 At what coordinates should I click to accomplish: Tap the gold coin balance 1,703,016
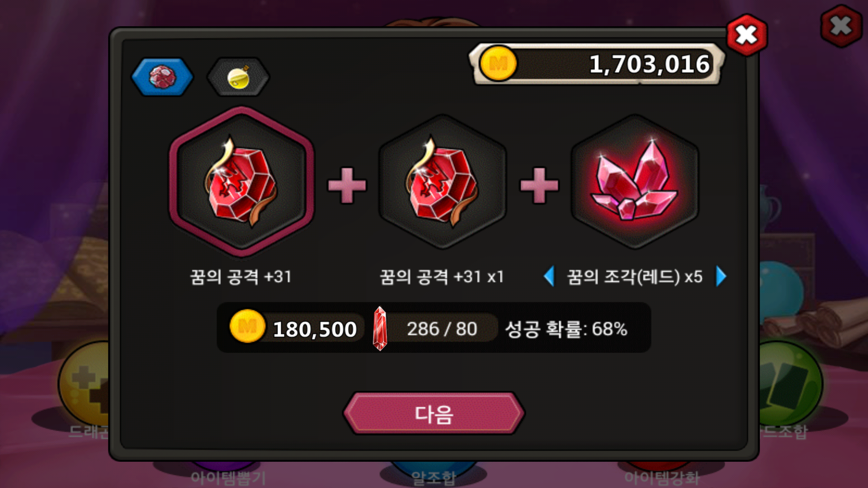[x=597, y=64]
